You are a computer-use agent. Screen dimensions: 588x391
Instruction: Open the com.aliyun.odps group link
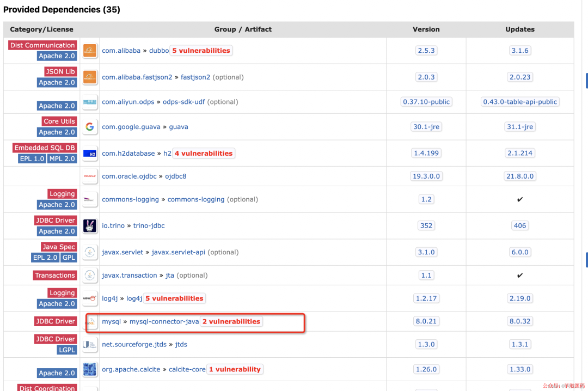128,102
